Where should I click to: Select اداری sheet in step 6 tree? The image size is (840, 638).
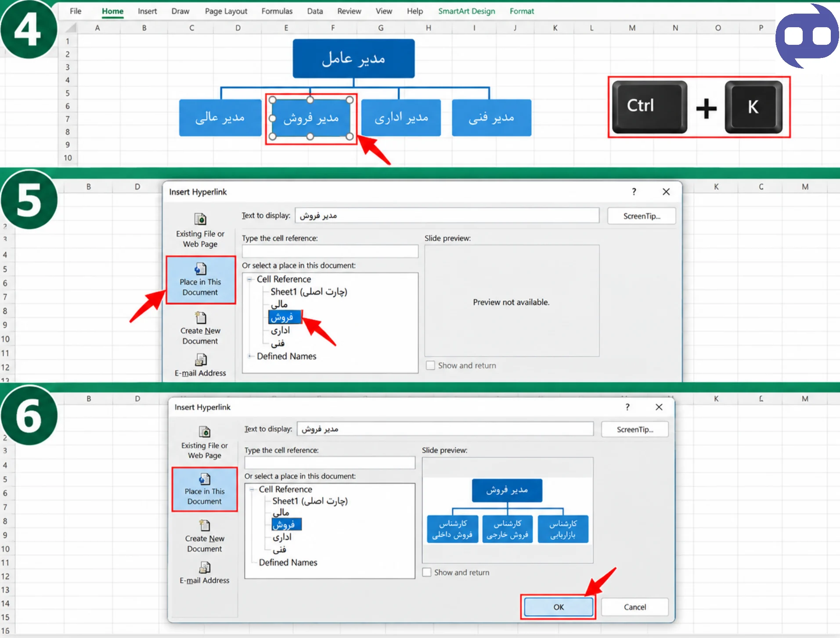pyautogui.click(x=282, y=537)
